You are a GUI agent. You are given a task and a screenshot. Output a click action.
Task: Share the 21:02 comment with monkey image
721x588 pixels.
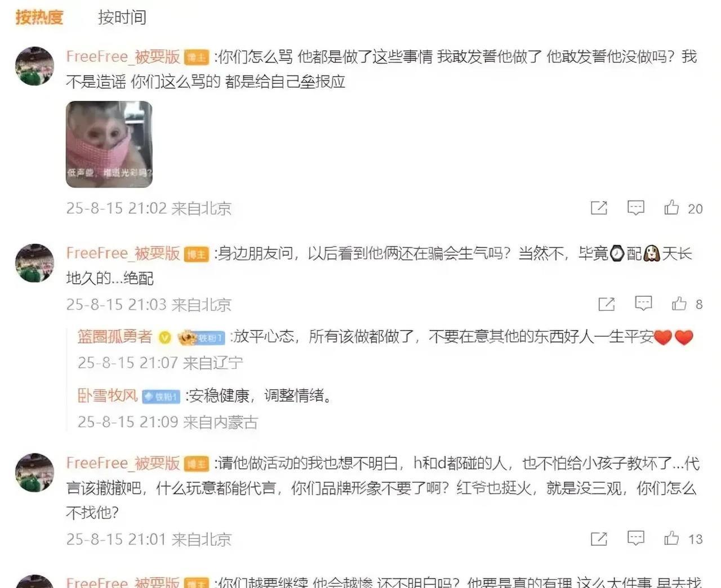pos(599,208)
